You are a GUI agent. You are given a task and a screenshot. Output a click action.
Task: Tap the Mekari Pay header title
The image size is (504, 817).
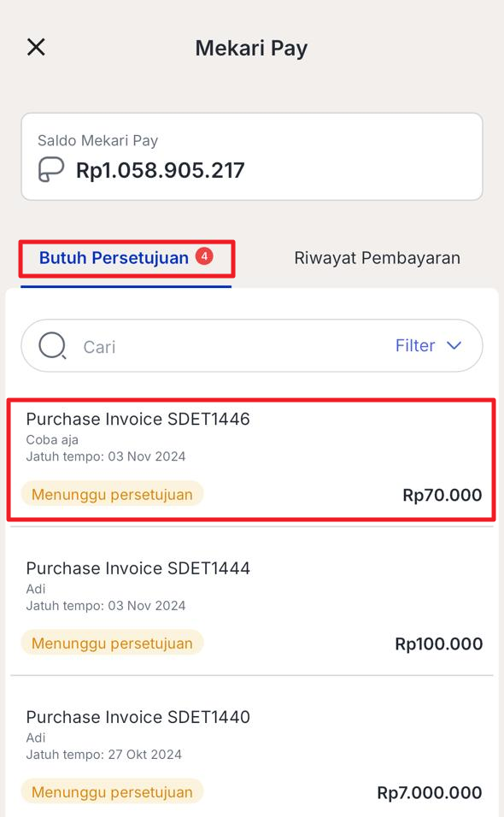(251, 48)
